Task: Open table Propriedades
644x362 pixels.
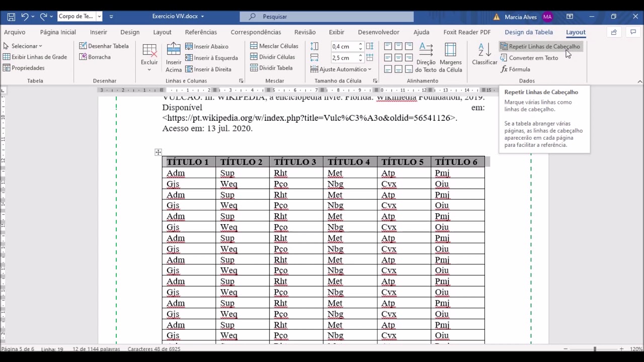Action: 24,68
